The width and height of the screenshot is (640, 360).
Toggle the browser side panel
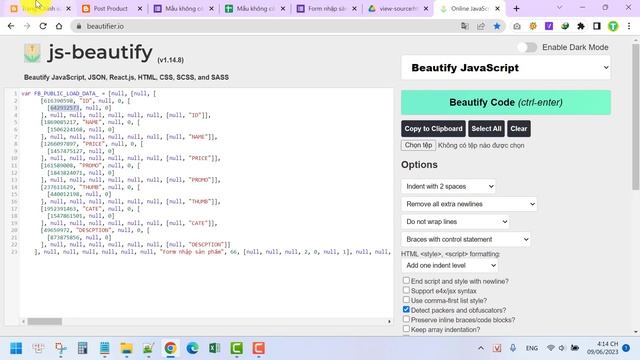pos(597,26)
